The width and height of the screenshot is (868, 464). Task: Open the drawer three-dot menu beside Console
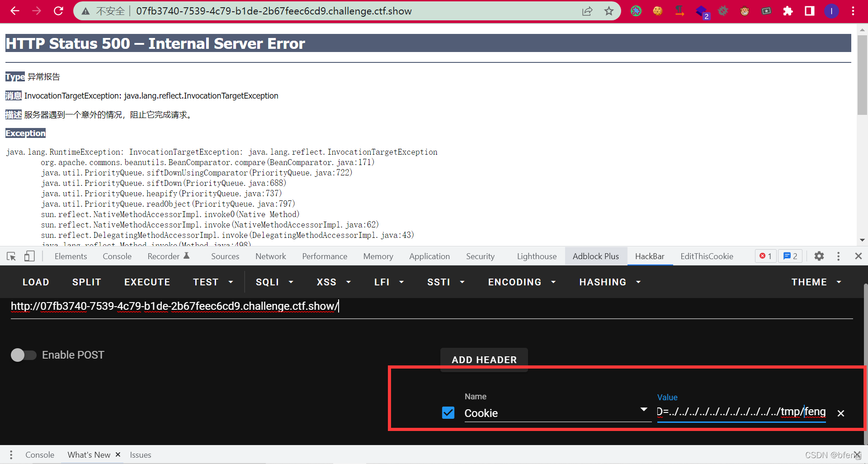pos(11,455)
